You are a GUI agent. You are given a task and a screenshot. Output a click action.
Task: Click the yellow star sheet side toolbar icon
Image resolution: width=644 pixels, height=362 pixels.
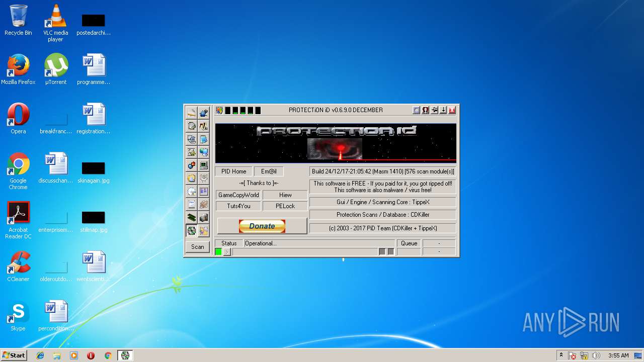[x=192, y=152]
